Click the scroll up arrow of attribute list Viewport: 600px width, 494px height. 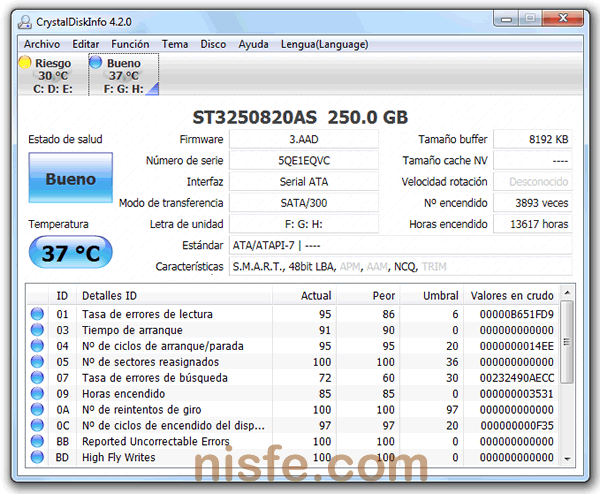567,293
